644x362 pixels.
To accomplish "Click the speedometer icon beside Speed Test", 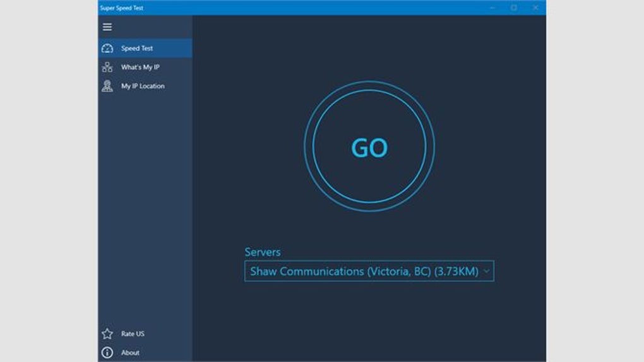I will (107, 49).
